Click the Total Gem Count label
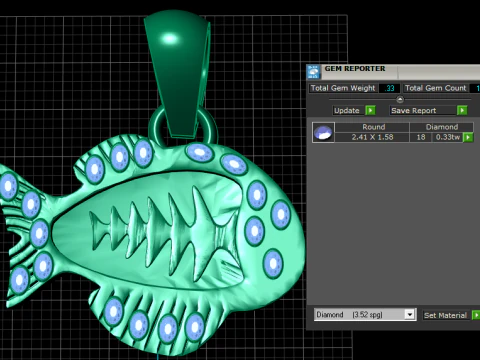The height and width of the screenshot is (360, 480). click(435, 88)
